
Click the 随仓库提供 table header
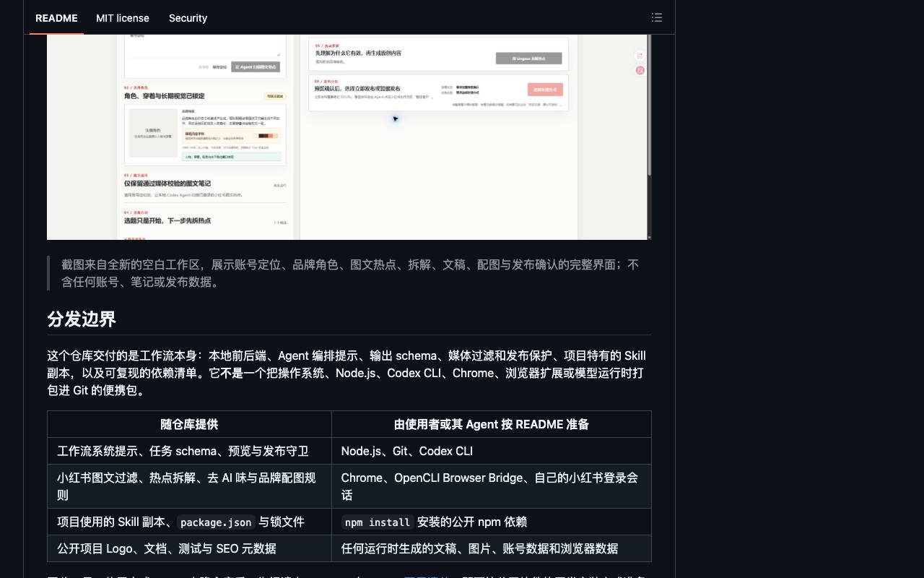point(189,424)
